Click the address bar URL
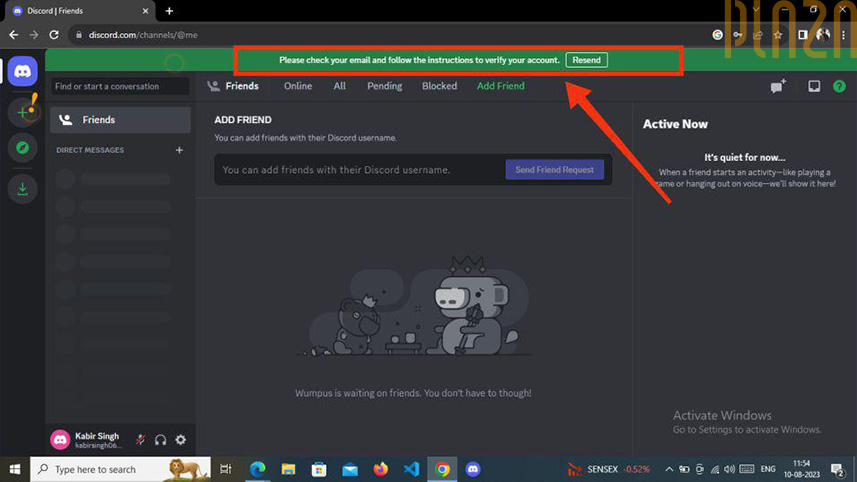 (x=143, y=35)
